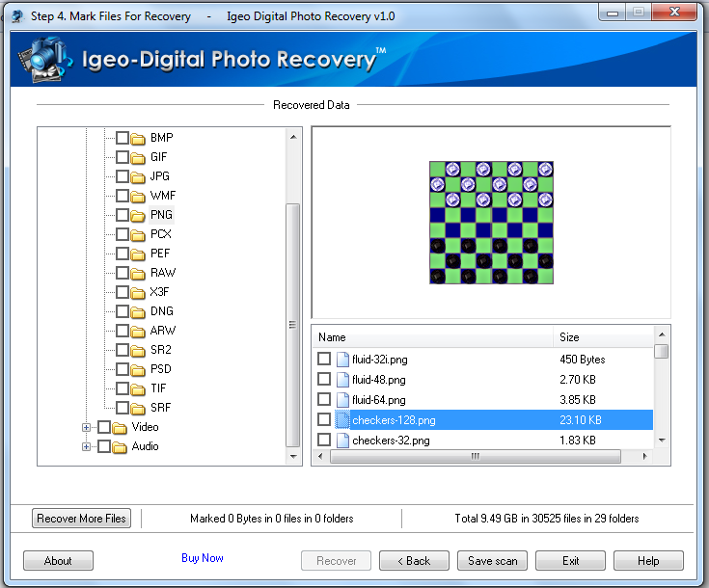Mark the PSD folder checkbox
Viewport: 709px width, 588px height.
pyautogui.click(x=123, y=369)
